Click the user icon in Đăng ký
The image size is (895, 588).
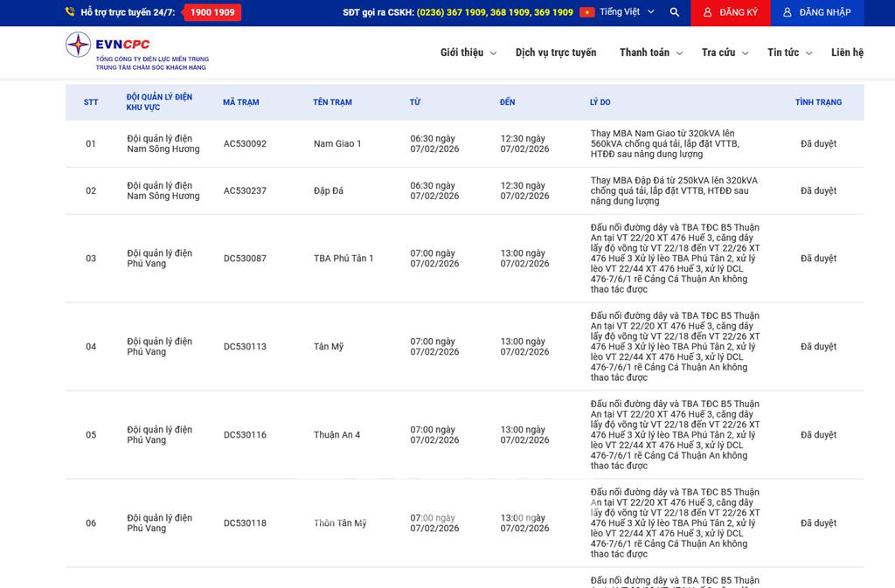[x=706, y=12]
